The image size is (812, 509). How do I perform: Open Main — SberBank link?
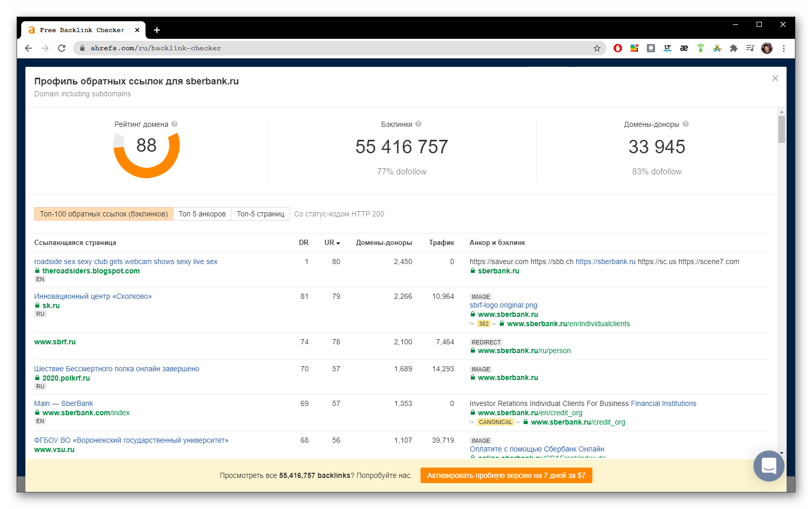64,403
